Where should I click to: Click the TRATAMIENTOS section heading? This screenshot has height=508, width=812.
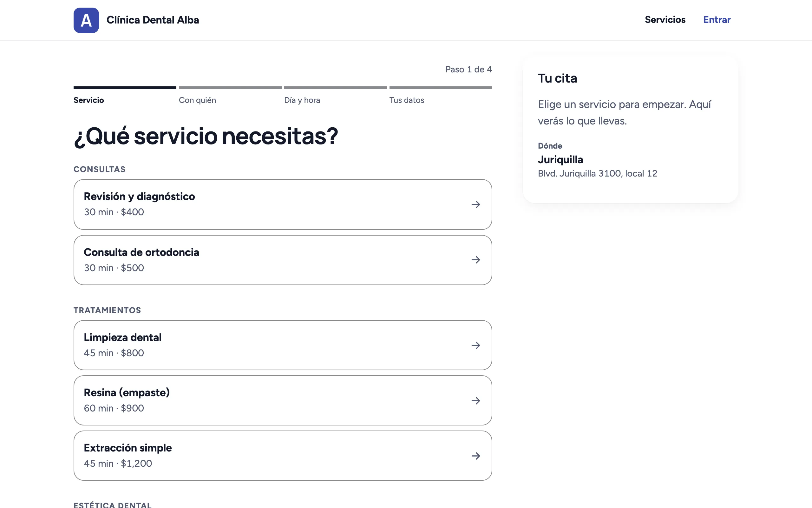click(107, 310)
